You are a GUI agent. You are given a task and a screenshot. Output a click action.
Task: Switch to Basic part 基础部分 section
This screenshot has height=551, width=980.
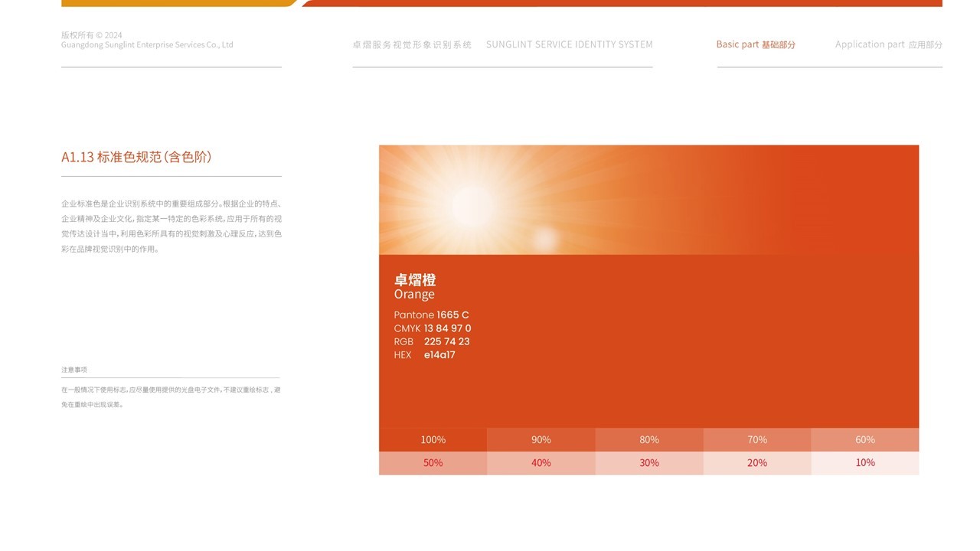click(x=755, y=44)
